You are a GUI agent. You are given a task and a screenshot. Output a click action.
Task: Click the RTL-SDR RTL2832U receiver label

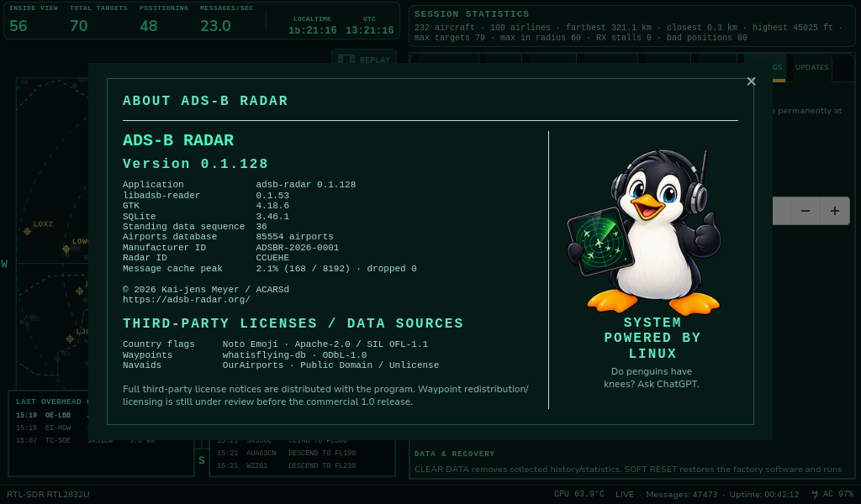coord(48,495)
